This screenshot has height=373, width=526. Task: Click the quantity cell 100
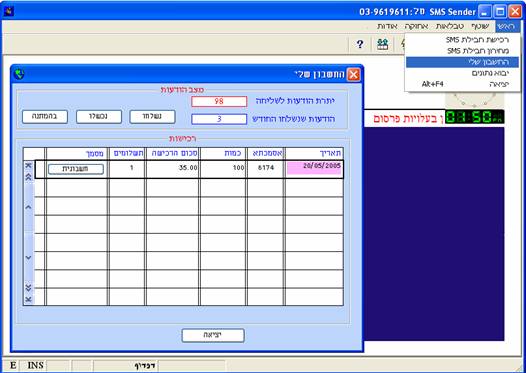coord(223,169)
